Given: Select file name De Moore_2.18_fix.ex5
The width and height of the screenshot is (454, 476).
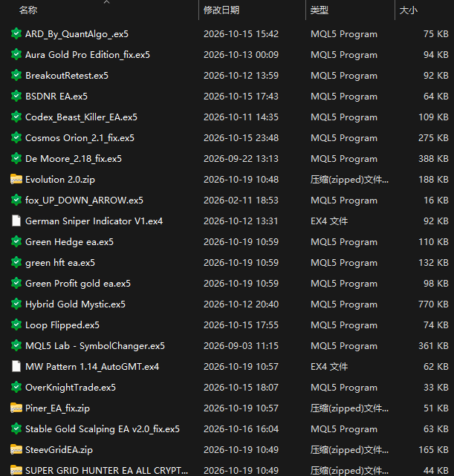Looking at the screenshot, I should [73, 159].
